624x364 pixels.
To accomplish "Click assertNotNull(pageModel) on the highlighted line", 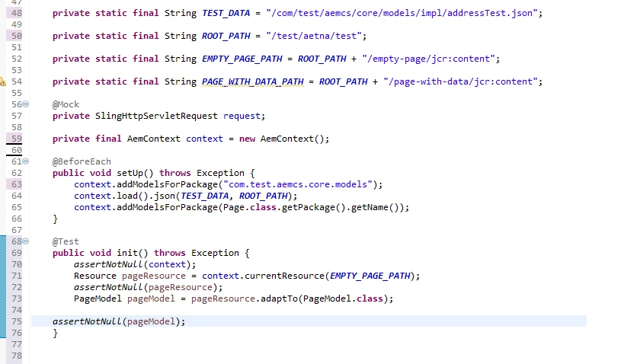I will pos(117,321).
